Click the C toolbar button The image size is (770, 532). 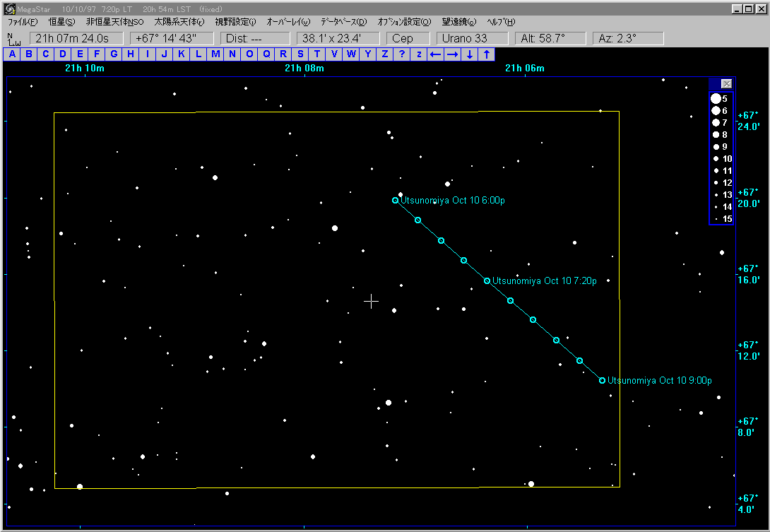[x=46, y=54]
